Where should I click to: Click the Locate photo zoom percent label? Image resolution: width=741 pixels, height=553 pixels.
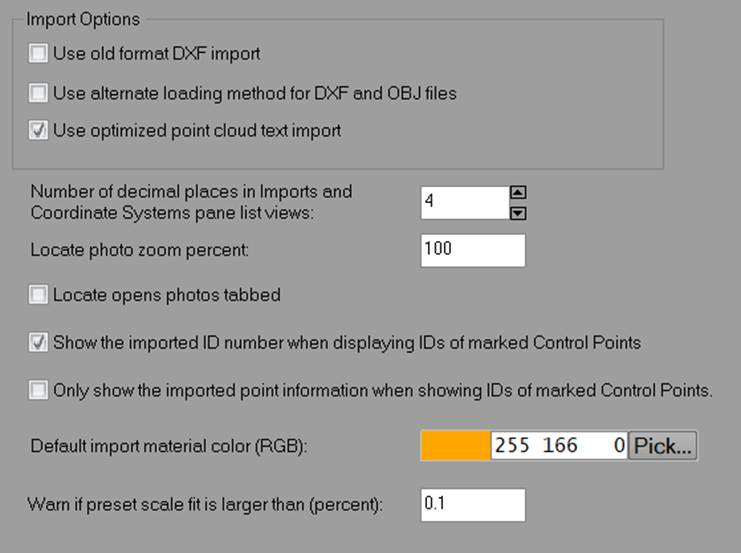point(139,250)
